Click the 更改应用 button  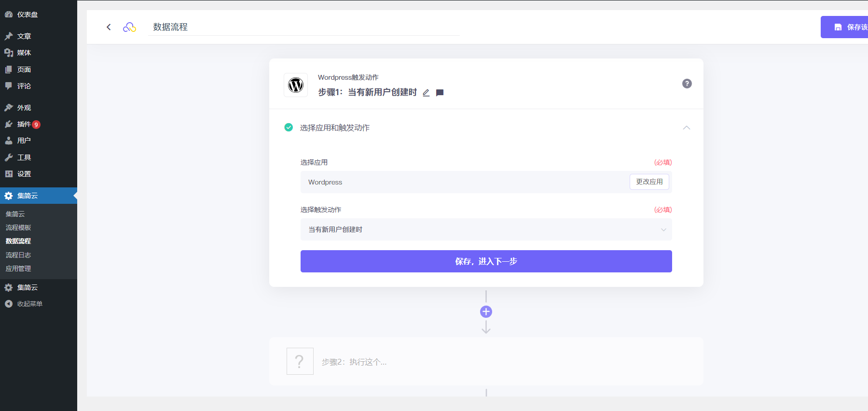(649, 182)
